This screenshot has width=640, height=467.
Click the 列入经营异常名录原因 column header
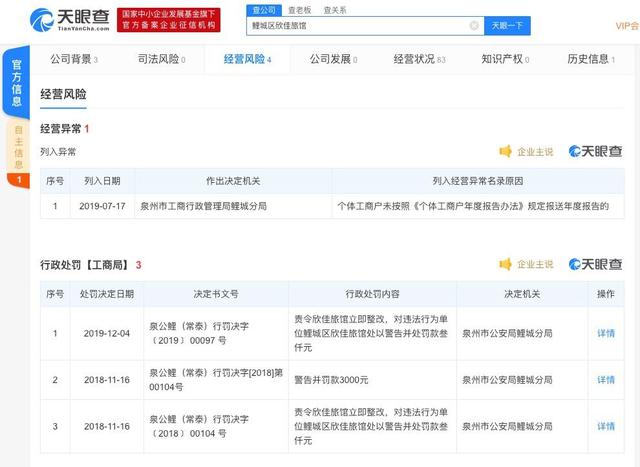(x=478, y=181)
